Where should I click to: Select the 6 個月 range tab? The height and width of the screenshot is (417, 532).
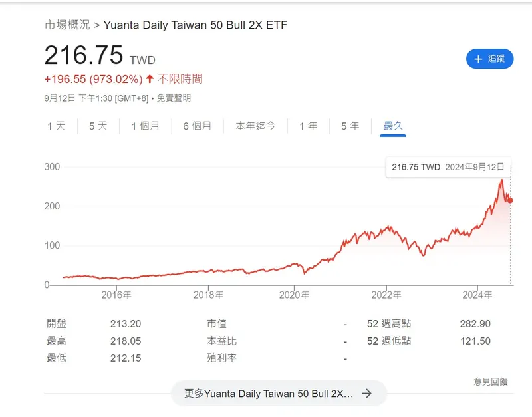pos(198,126)
